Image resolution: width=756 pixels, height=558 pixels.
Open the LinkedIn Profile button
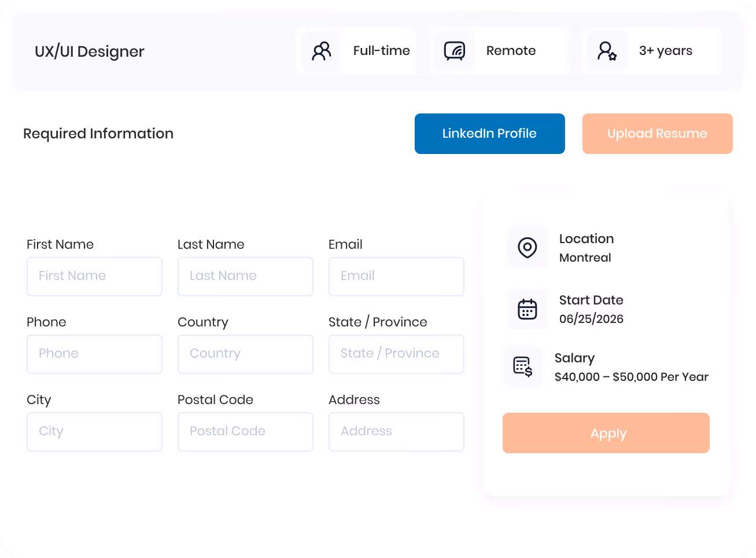[x=490, y=134]
